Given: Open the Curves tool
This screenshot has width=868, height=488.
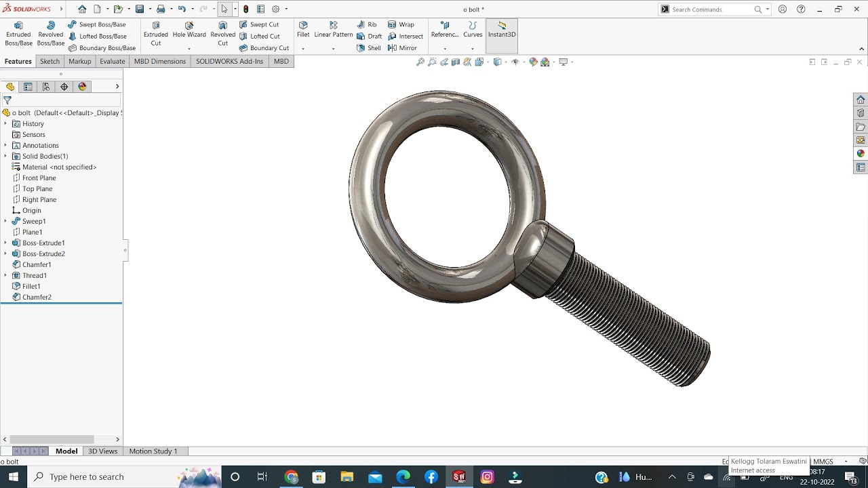Looking at the screenshot, I should click(473, 30).
